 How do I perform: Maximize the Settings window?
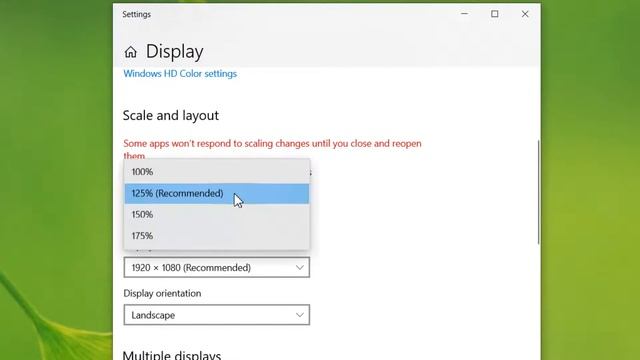pos(494,14)
